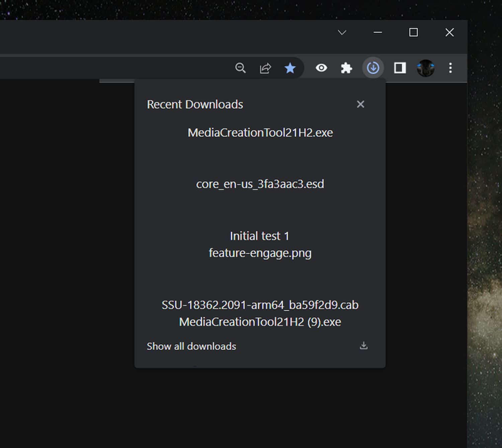Viewport: 502px width, 448px height.
Task: Expand the tab search chevron
Action: click(x=342, y=32)
